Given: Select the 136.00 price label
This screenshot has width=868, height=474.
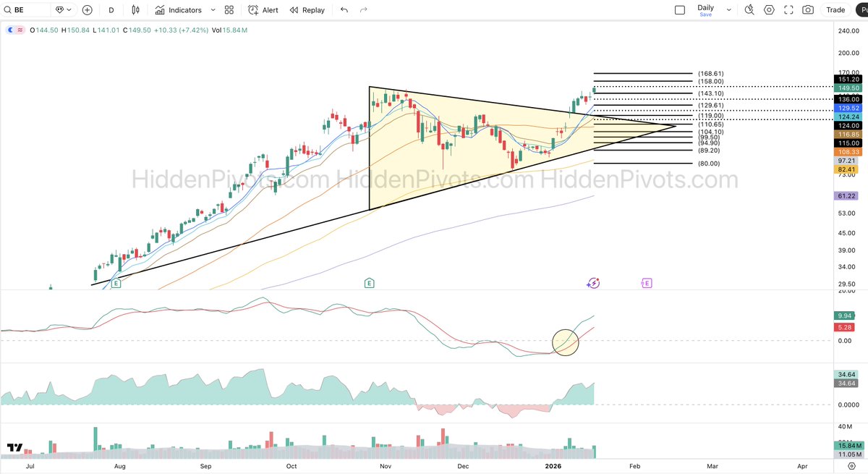Looking at the screenshot, I should (x=848, y=98).
